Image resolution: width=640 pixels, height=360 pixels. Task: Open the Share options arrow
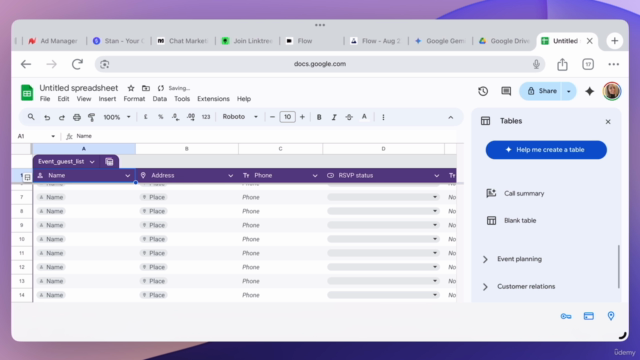point(569,91)
